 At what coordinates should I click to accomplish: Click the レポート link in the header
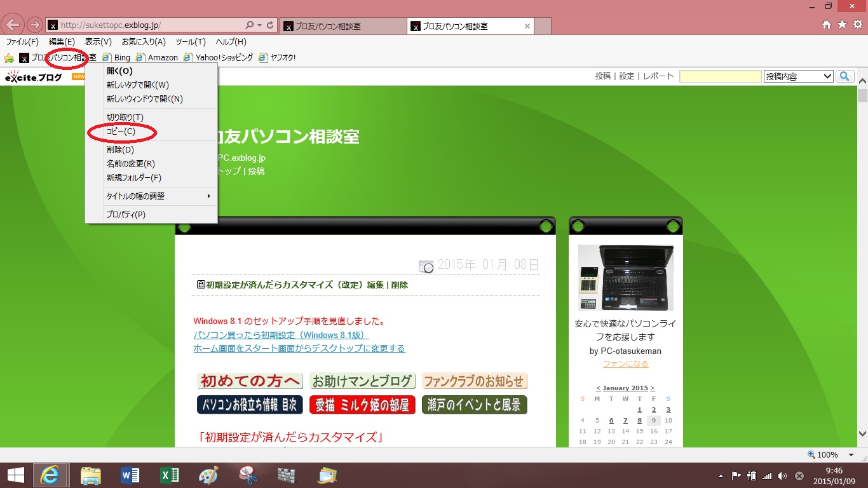pos(658,76)
